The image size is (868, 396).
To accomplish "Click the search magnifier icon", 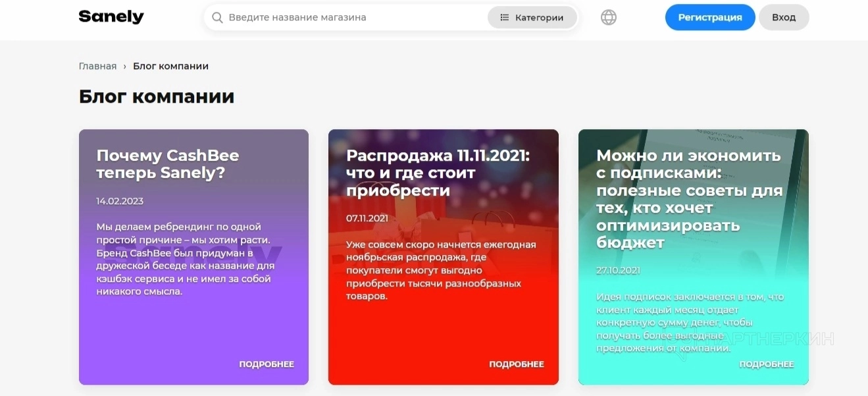I will pos(217,18).
